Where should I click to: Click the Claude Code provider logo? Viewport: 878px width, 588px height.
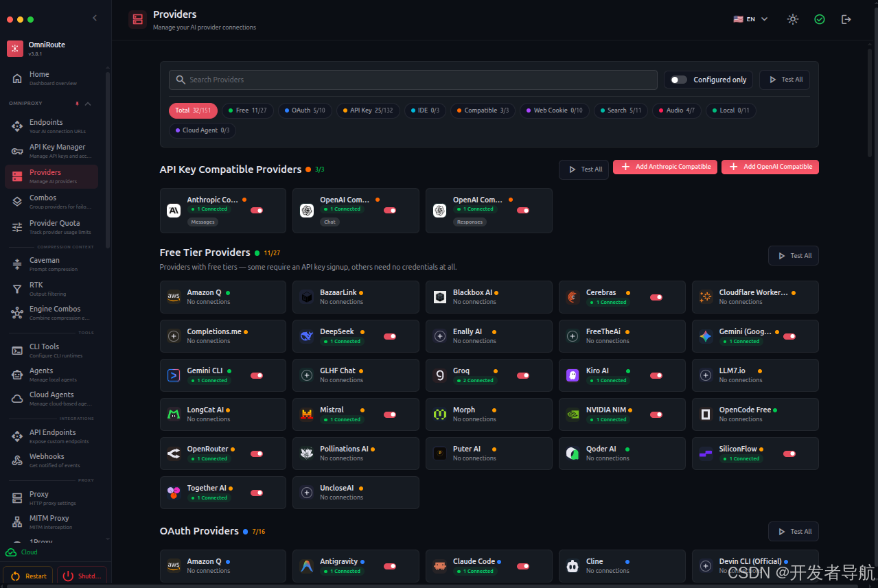click(440, 566)
